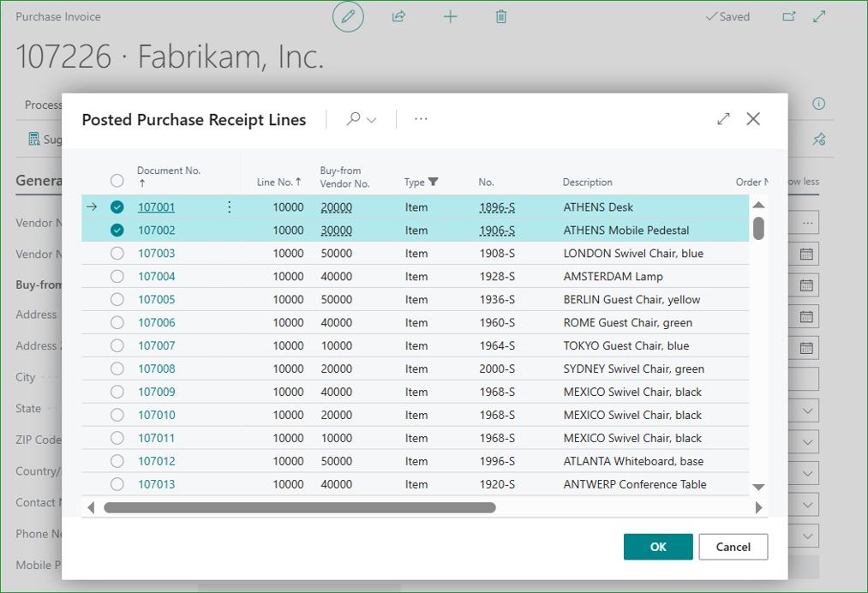Click the information icon on invoice page
The image size is (868, 593).
point(819,104)
